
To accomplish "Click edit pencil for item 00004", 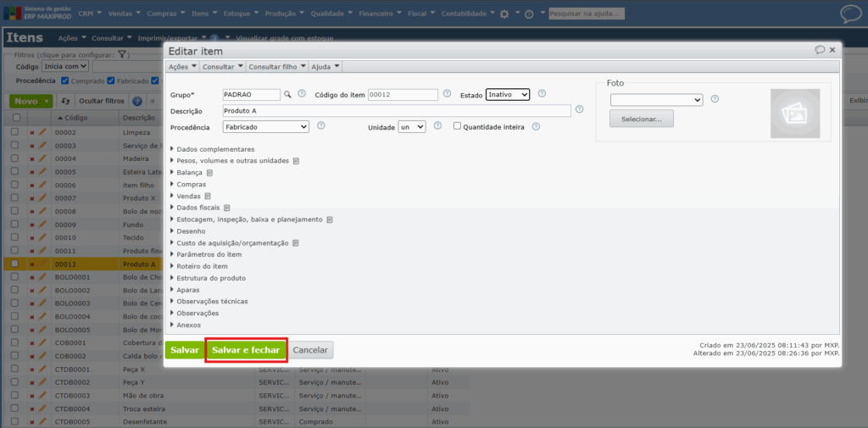I will point(42,158).
